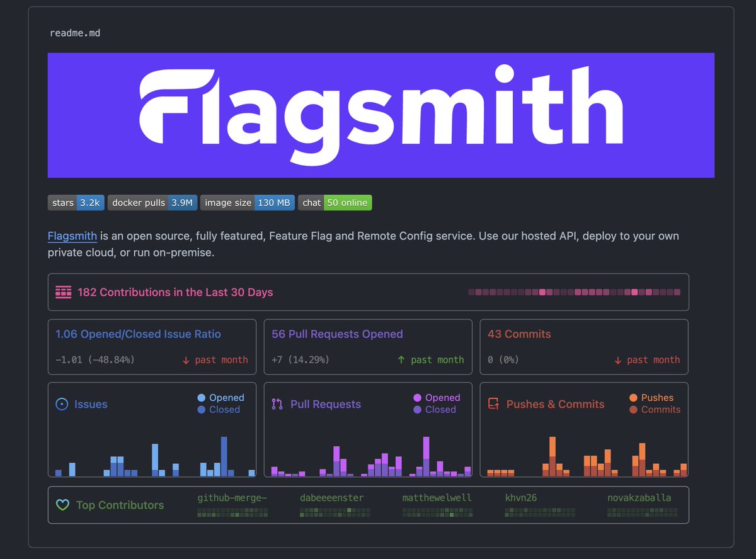Click '182 Contributions in the Last 30 Days'
756x559 pixels.
pyautogui.click(x=175, y=292)
